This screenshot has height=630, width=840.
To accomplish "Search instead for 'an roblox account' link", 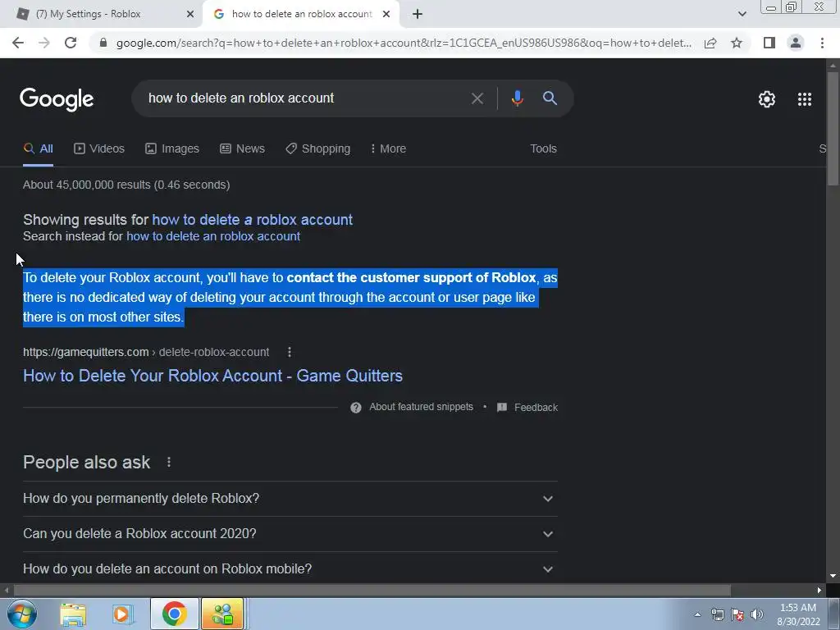I will point(213,236).
